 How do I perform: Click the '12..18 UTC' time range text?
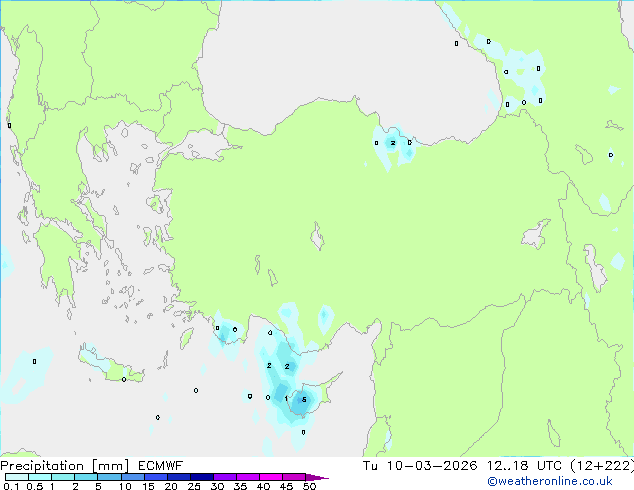pyautogui.click(x=524, y=466)
